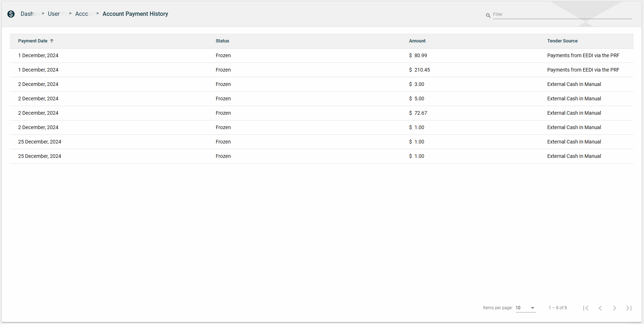
Task: Click the Account Payment History title
Action: (x=135, y=14)
